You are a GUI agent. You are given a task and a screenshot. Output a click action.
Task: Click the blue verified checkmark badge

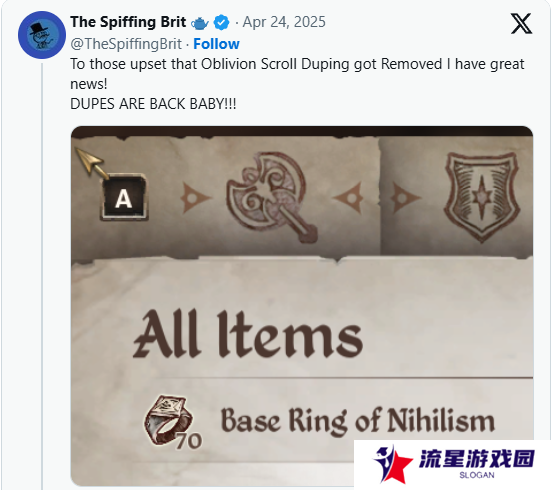(222, 23)
